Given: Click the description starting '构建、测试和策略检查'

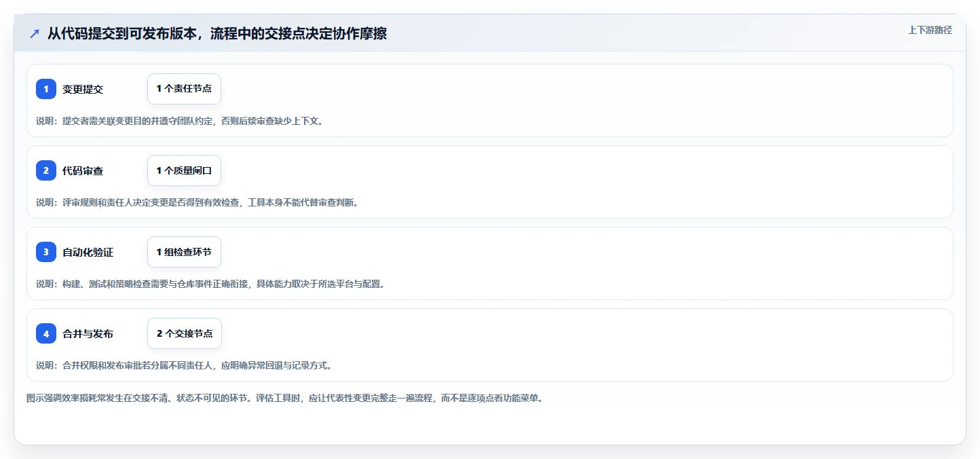Looking at the screenshot, I should tap(210, 284).
